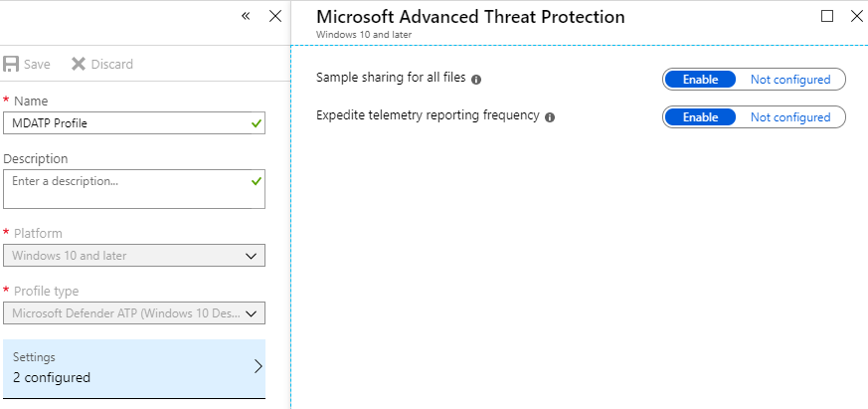
Task: Click info icon beside Expedite telemetry frequency
Action: [550, 116]
